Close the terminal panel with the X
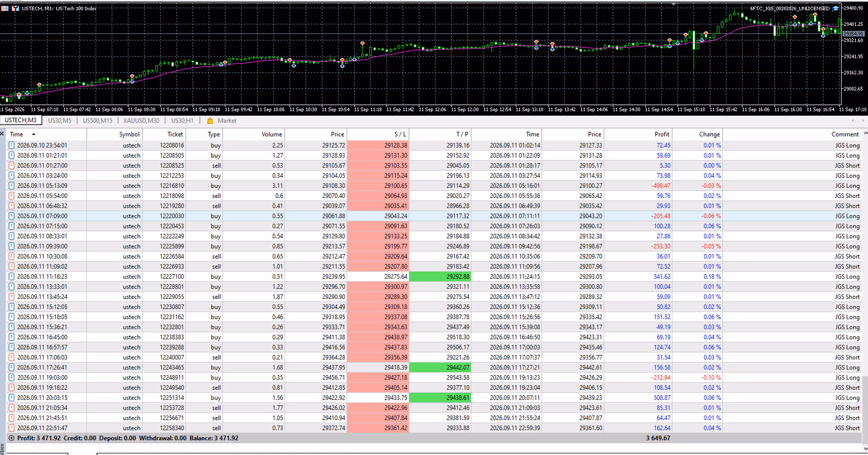Image resolution: width=868 pixels, height=455 pixels. [2, 134]
